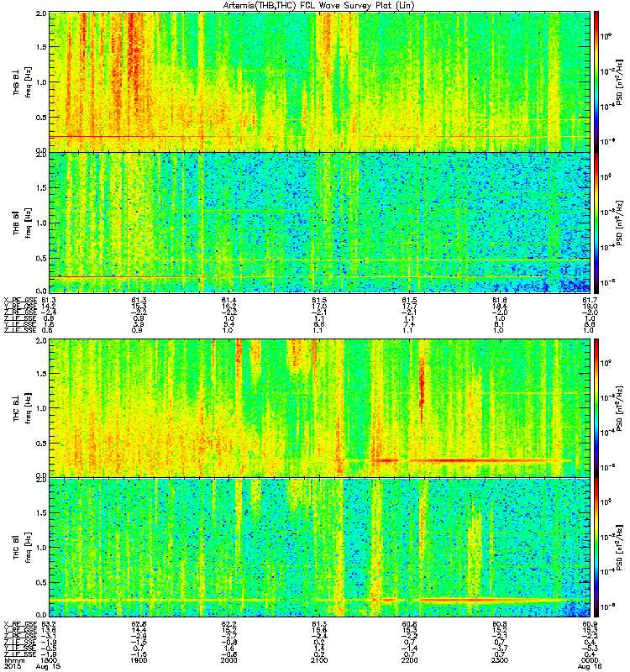Click the 2.0 frequency tick of THC B∥ panel
The height and width of the screenshot is (672, 630).
pos(41,480)
